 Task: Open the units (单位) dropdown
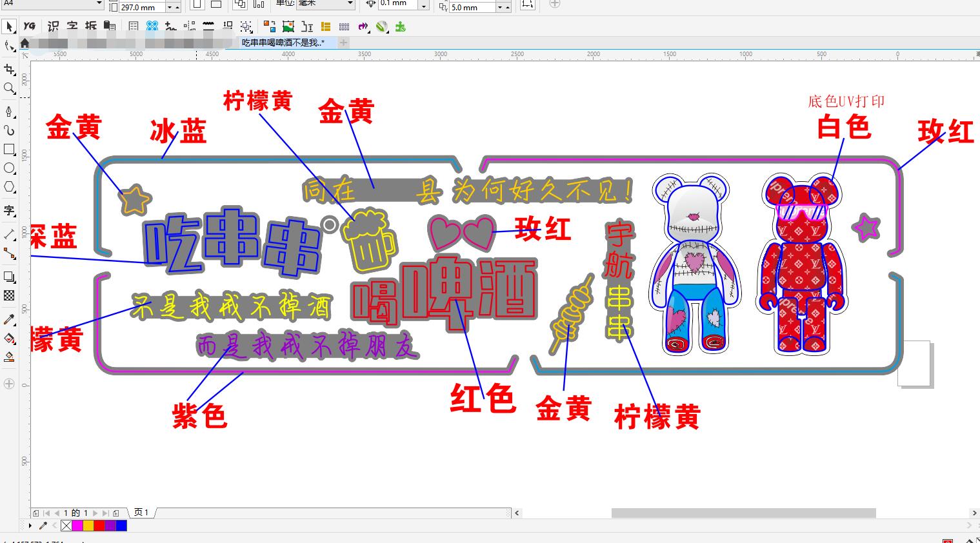350,3
